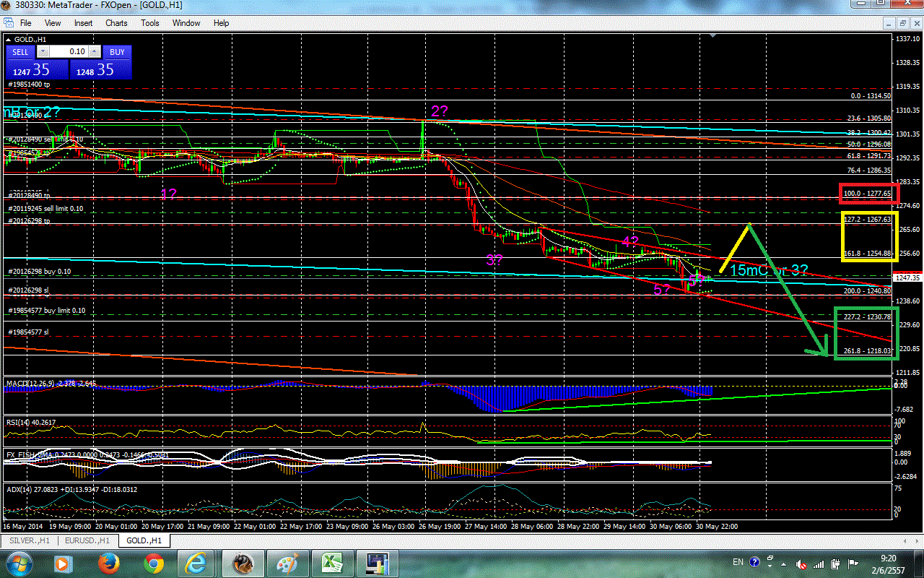Open Excel from the taskbar
Image resolution: width=924 pixels, height=578 pixels.
333,562
